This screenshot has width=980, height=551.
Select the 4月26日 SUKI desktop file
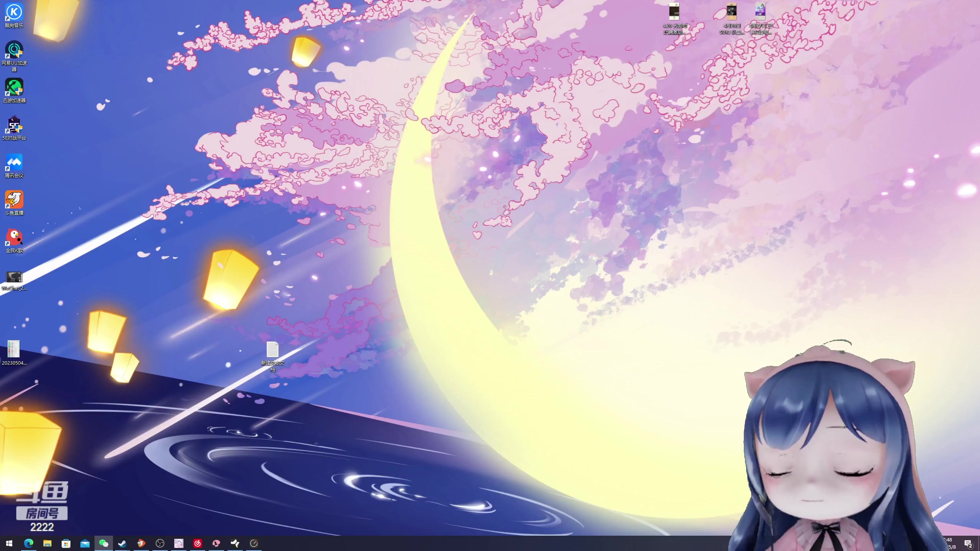click(x=732, y=12)
